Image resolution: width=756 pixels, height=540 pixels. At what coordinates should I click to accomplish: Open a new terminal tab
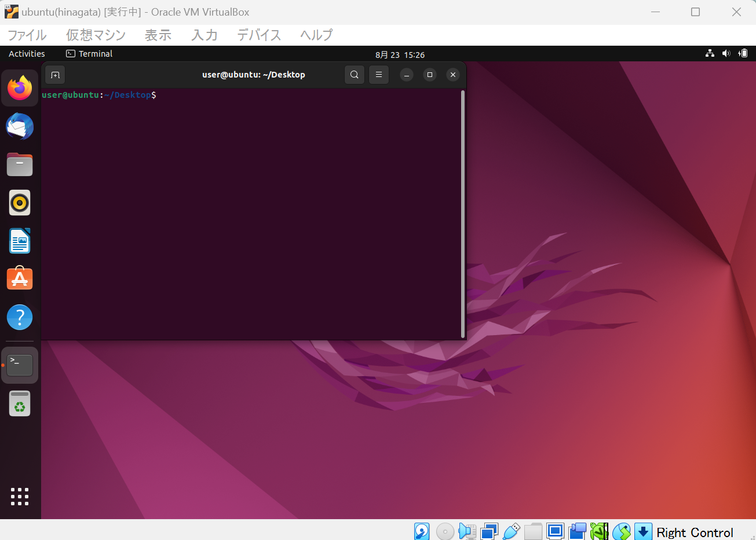[x=54, y=75]
